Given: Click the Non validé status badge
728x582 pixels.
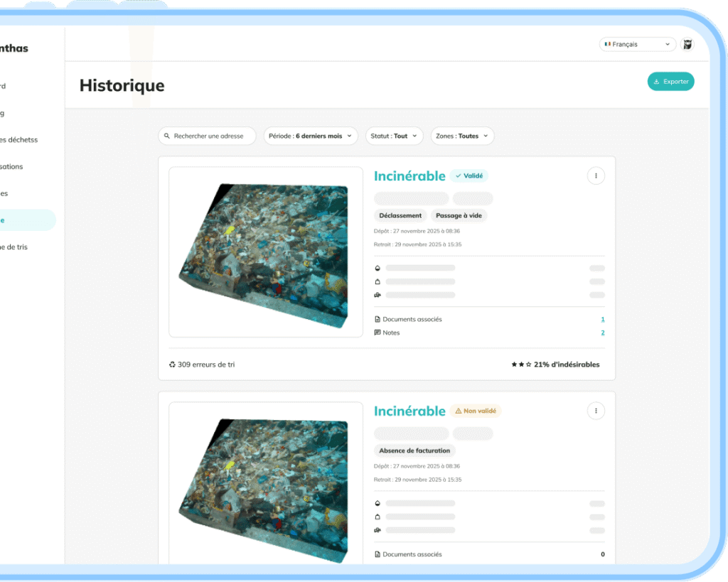Looking at the screenshot, I should tap(476, 411).
